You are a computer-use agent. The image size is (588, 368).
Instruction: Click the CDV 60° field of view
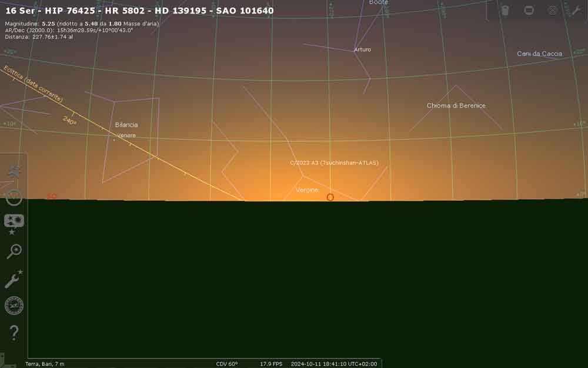[x=227, y=364]
